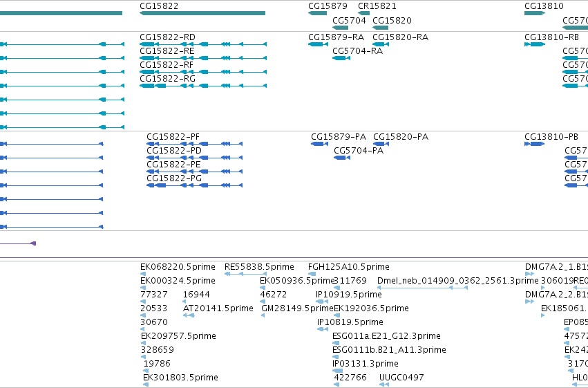
Task: Select transcript CG15822-RF label
Action: coord(167,65)
